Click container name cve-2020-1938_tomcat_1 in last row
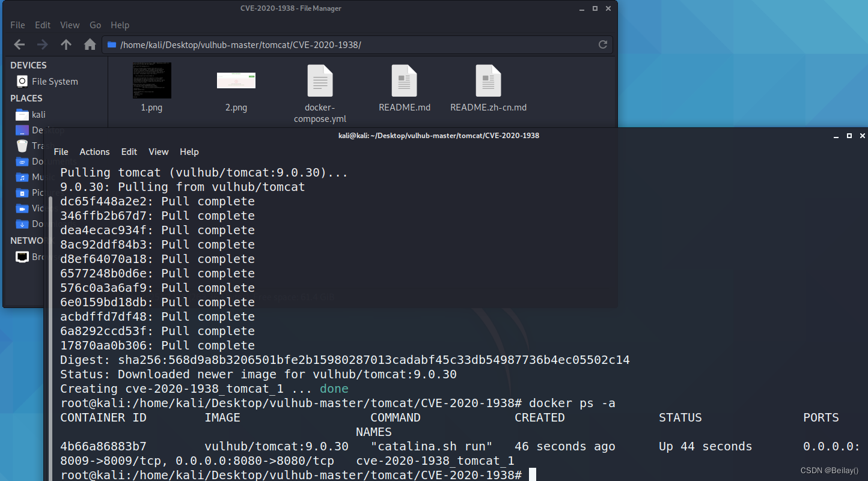This screenshot has height=481, width=868. pos(435,461)
